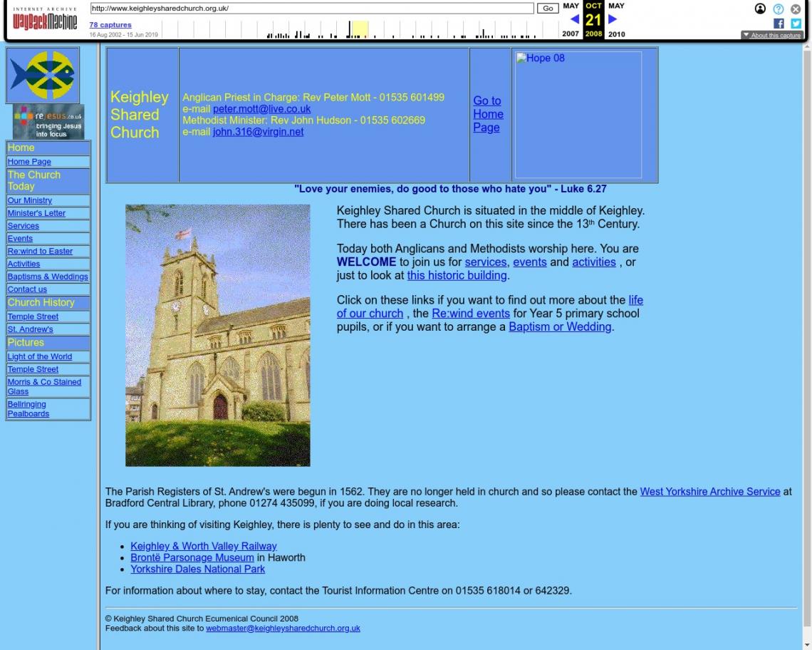Viewport: 812px width, 650px height.
Task: Click the fish logo image
Action: 43,75
